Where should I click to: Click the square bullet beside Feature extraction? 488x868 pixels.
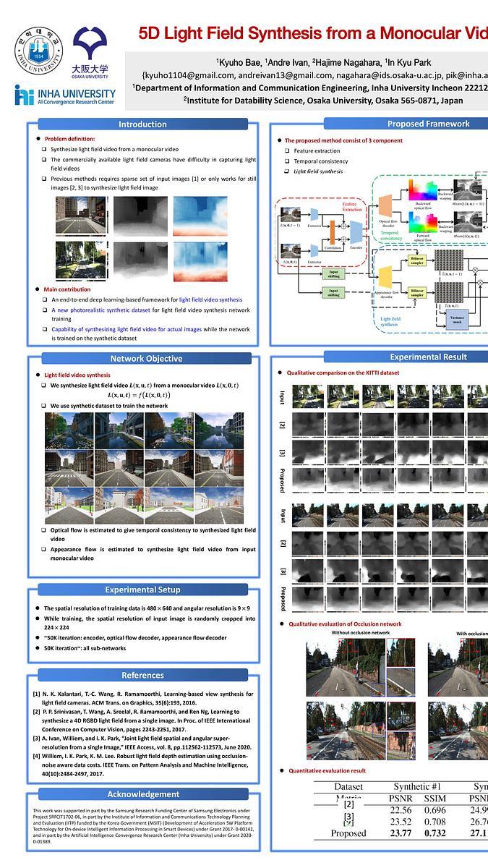coord(287,151)
